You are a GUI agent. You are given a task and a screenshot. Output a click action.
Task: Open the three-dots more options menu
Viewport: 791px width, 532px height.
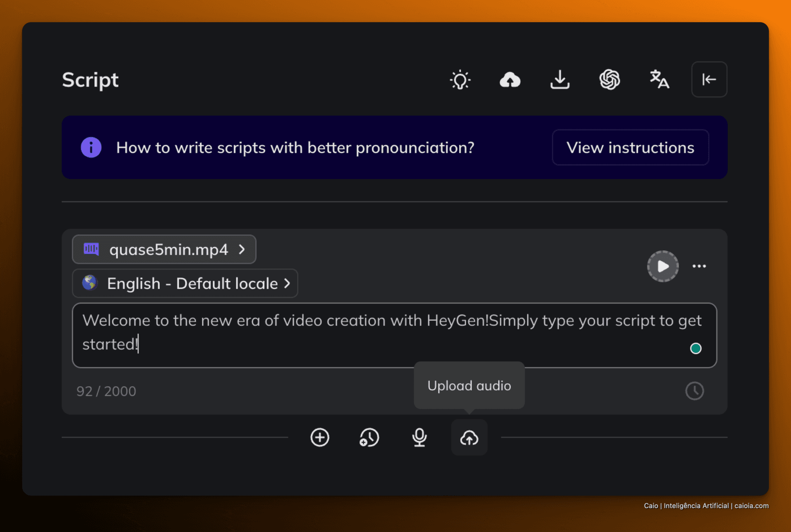click(699, 266)
